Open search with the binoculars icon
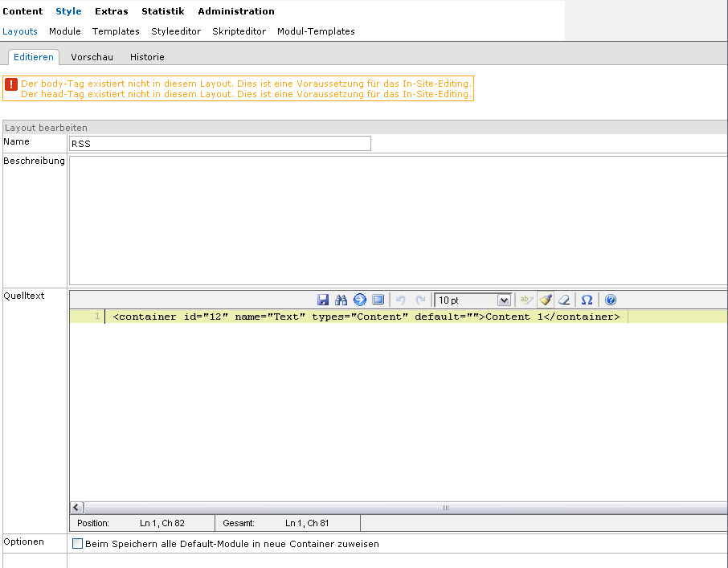Screen dimensions: 728x568 pos(341,300)
